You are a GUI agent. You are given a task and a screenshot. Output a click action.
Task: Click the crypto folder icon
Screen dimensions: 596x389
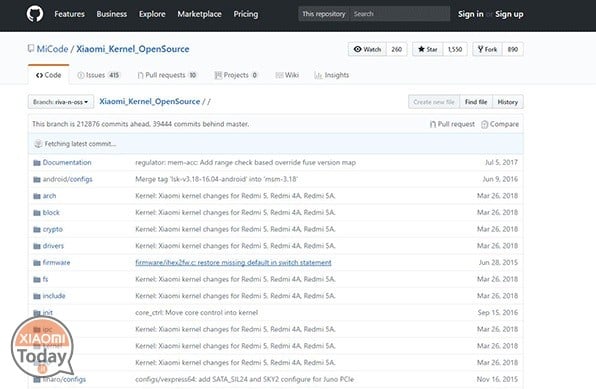tap(37, 230)
